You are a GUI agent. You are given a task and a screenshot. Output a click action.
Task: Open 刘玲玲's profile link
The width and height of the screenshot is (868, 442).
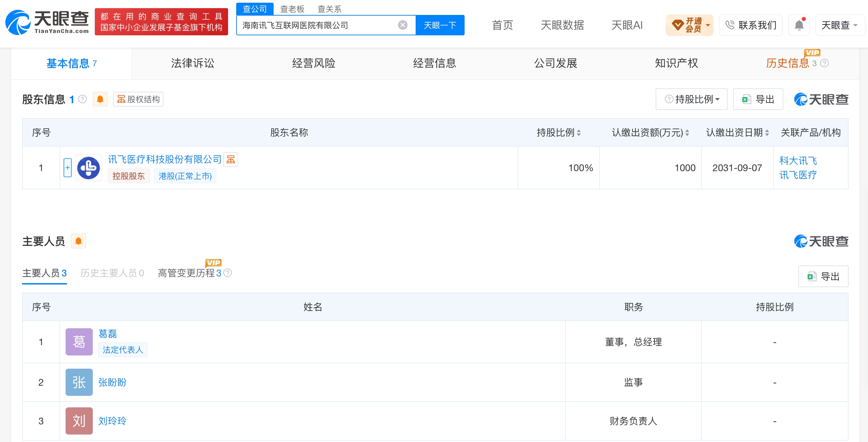tap(112, 421)
